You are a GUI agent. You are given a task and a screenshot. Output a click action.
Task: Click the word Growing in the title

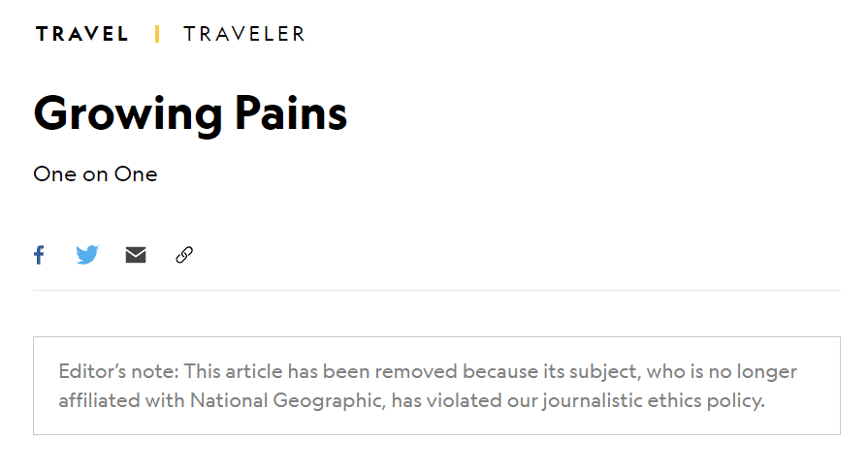(x=128, y=115)
